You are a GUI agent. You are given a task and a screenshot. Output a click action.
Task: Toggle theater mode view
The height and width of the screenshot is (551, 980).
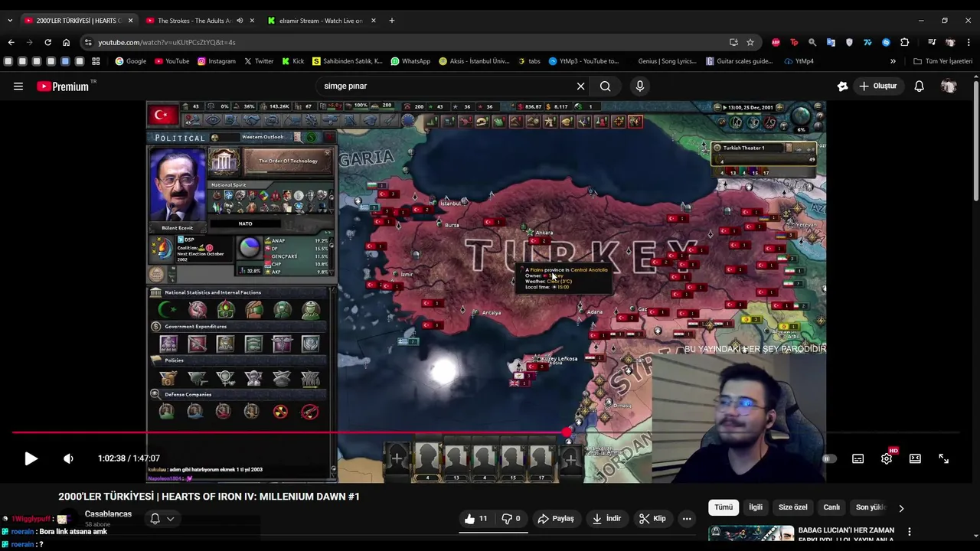(915, 458)
